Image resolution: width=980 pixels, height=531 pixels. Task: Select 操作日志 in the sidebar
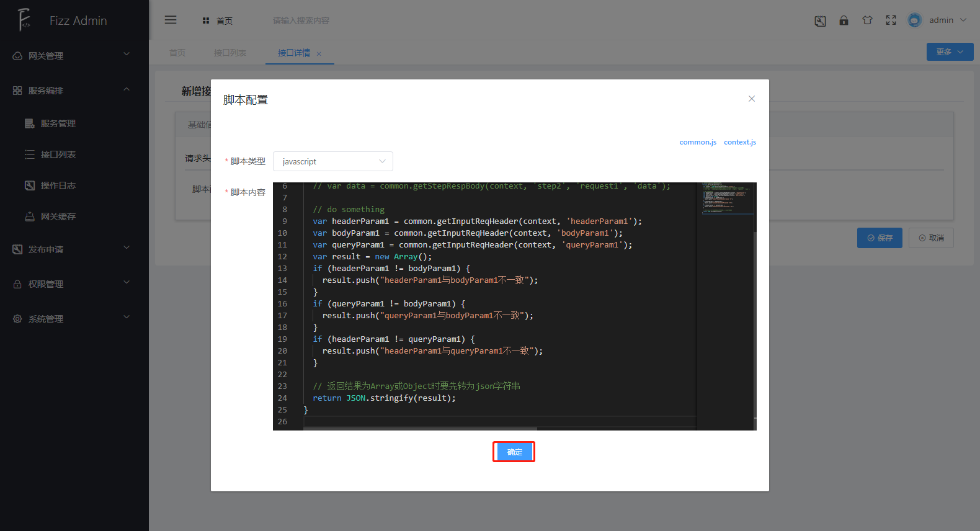58,185
